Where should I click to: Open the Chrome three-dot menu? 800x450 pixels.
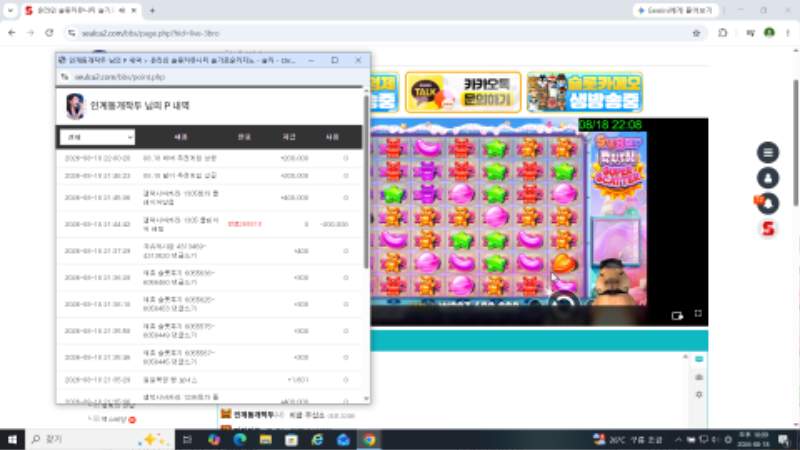click(x=788, y=33)
